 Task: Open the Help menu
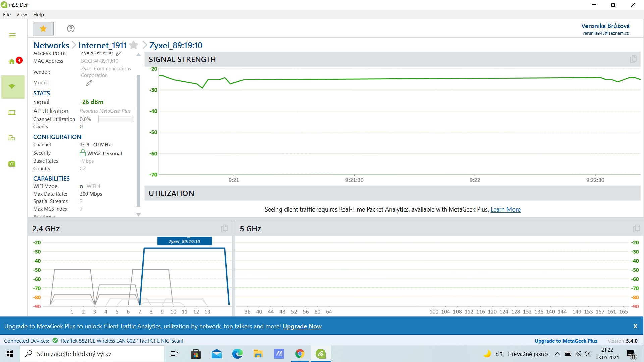point(38,15)
